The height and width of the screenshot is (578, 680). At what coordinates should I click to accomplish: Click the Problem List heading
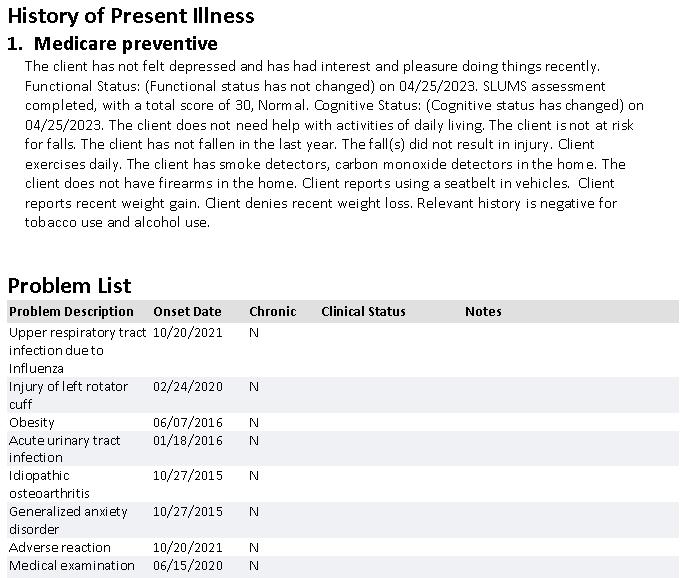[69, 285]
